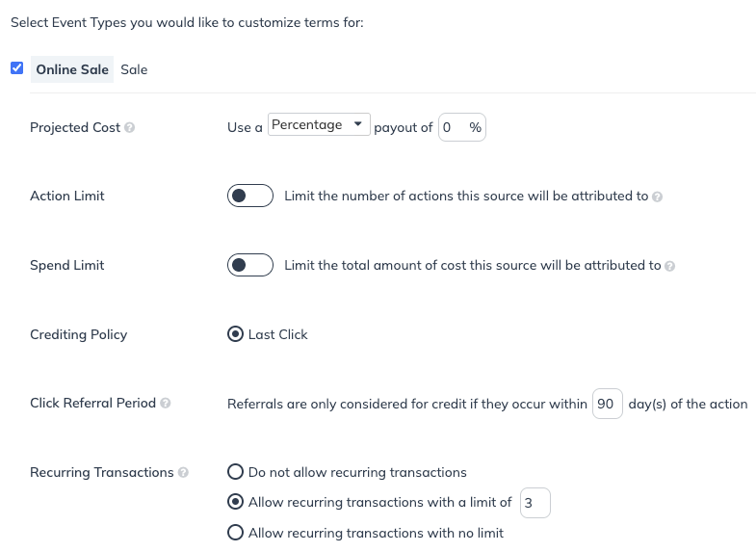Click the Sale text next to Online Sale

pos(134,69)
